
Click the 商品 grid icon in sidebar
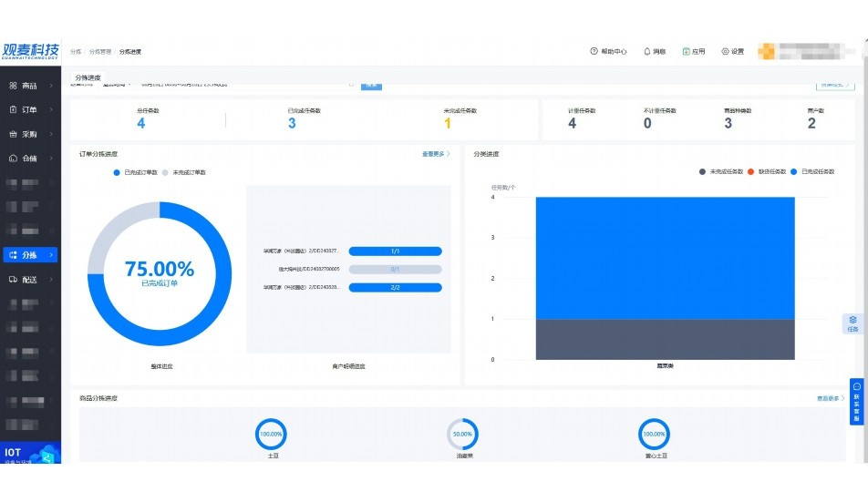[x=13, y=86]
